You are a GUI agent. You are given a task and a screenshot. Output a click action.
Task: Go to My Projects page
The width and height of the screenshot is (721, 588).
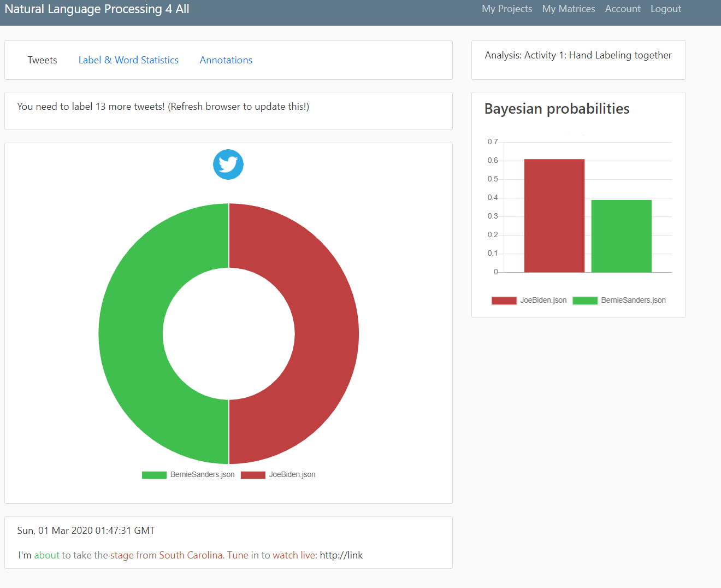[506, 9]
